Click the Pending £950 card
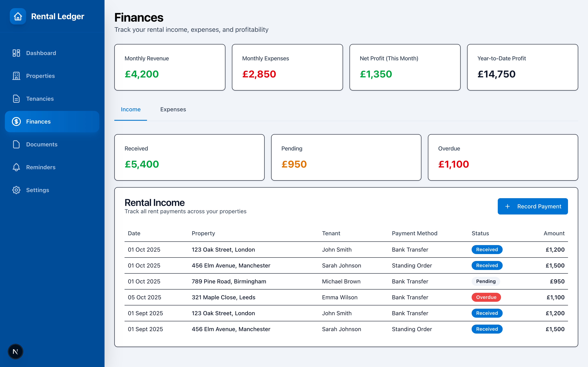588x367 pixels. (x=346, y=157)
